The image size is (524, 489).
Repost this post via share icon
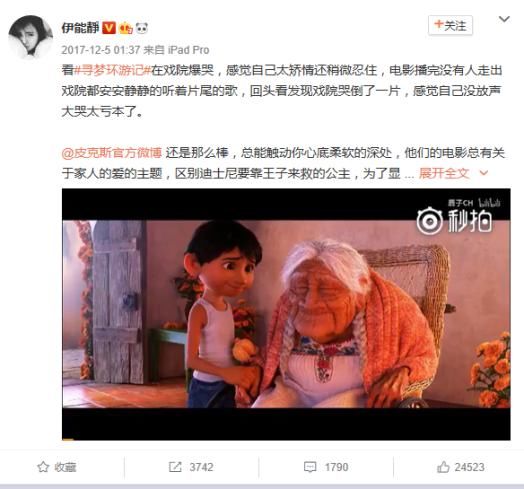175,467
